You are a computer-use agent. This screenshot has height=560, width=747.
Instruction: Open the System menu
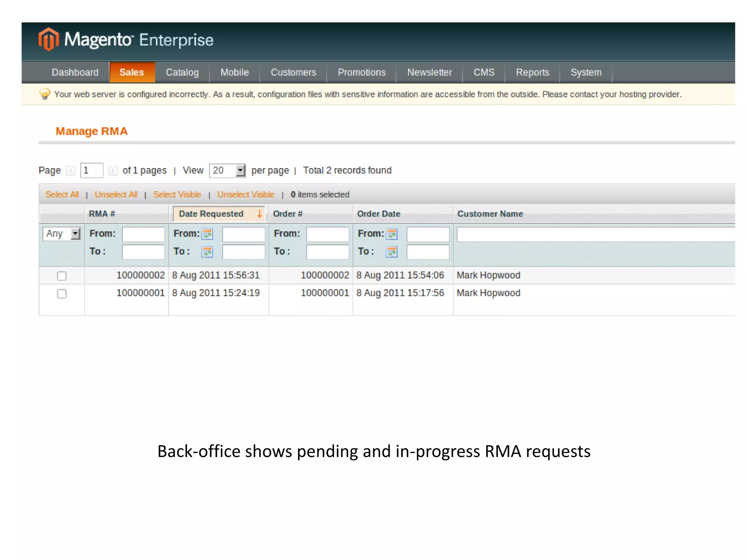pyautogui.click(x=586, y=72)
